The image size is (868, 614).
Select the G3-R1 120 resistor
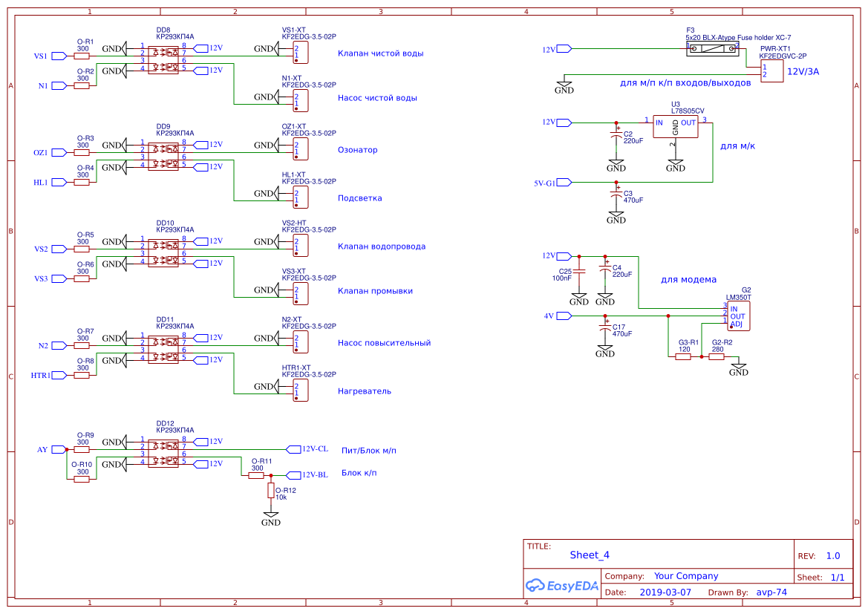pyautogui.click(x=685, y=356)
